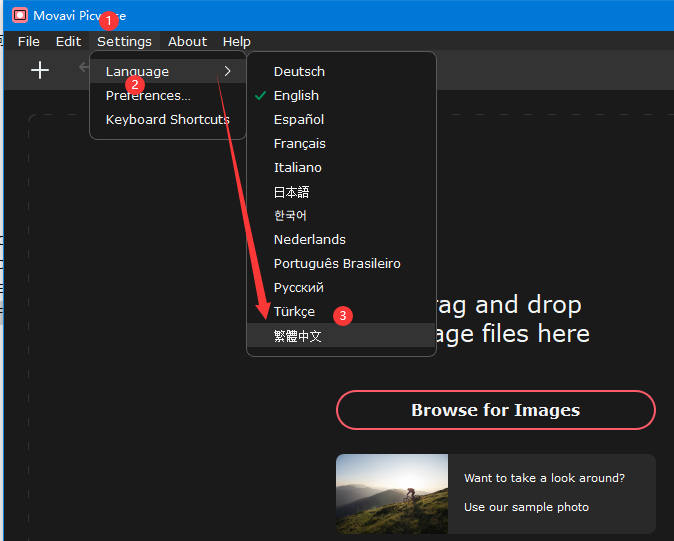Viewport: 674px width, 541px height.
Task: Switch language to 日本語
Action: (x=341, y=192)
